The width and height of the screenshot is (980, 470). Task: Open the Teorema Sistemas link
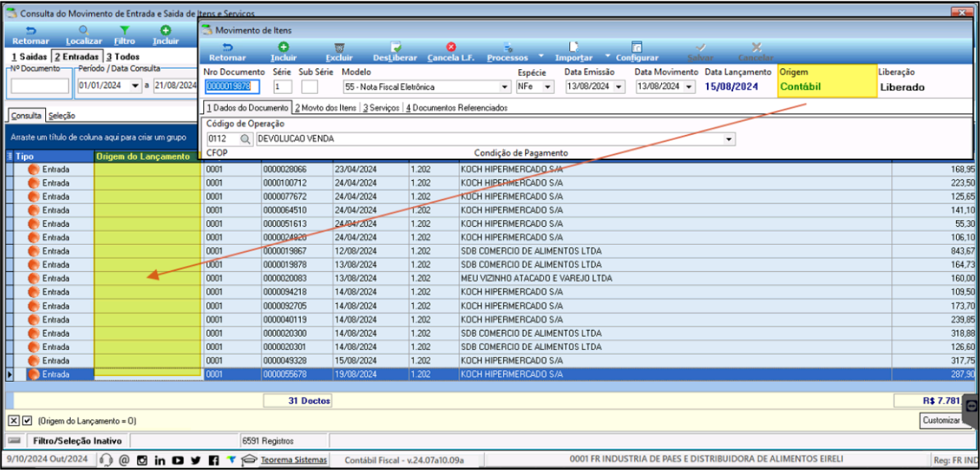click(x=294, y=460)
